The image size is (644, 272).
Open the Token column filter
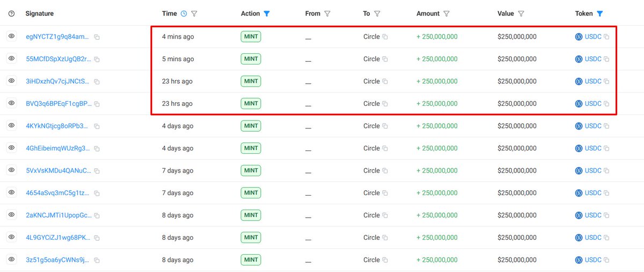click(600, 13)
